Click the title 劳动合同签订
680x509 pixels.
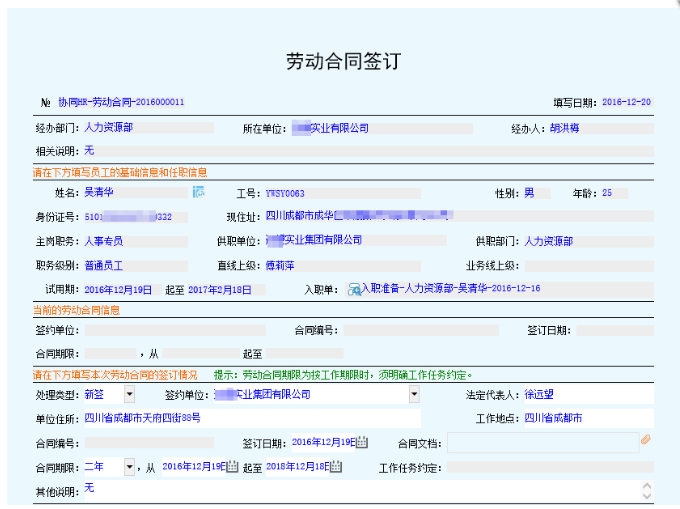(x=343, y=61)
